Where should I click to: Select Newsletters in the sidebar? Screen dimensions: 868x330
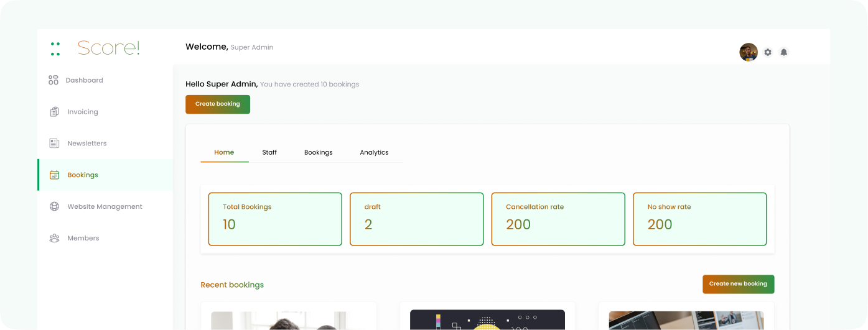tap(105, 144)
